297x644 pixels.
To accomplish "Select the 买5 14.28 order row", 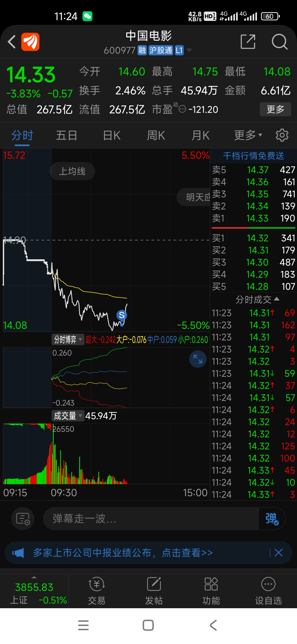I will tap(254, 286).
